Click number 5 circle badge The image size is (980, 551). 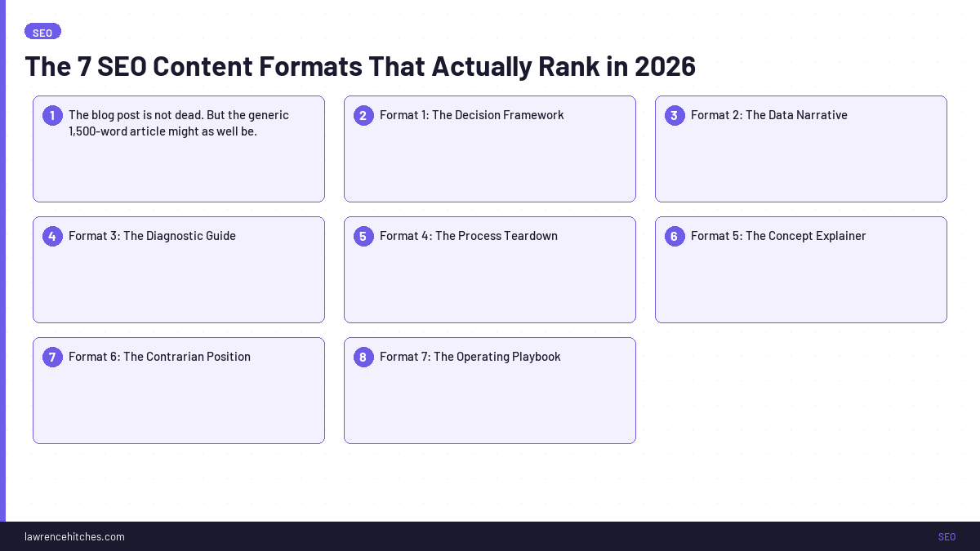(363, 236)
